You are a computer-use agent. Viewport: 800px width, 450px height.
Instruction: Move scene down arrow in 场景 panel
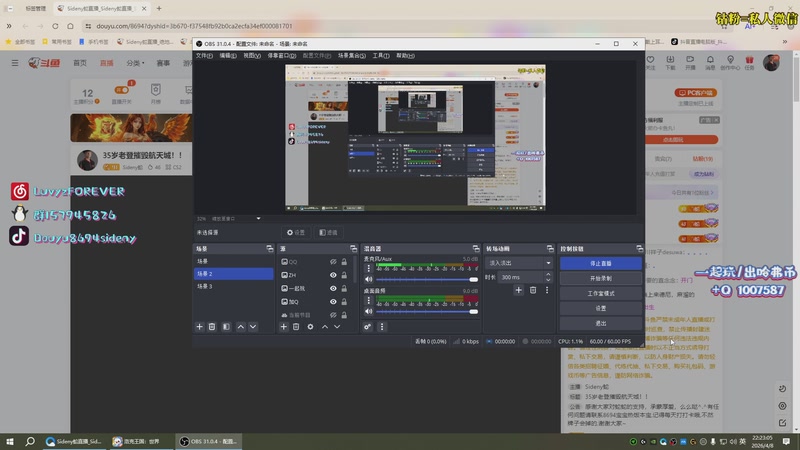click(253, 327)
